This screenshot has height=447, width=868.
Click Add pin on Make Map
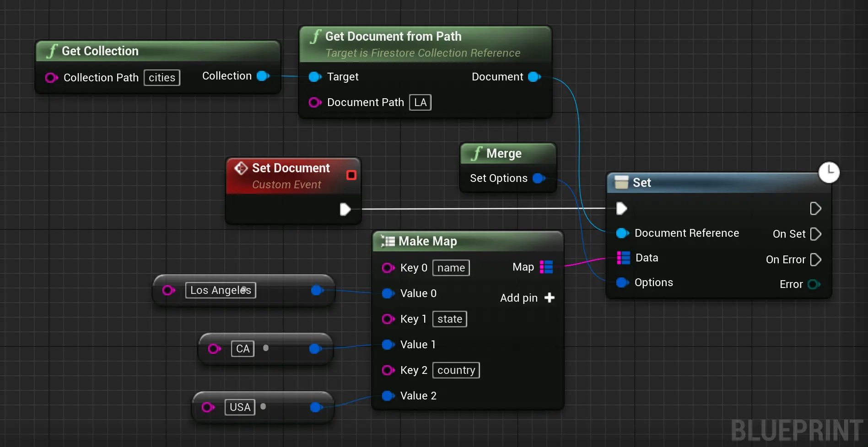click(527, 298)
